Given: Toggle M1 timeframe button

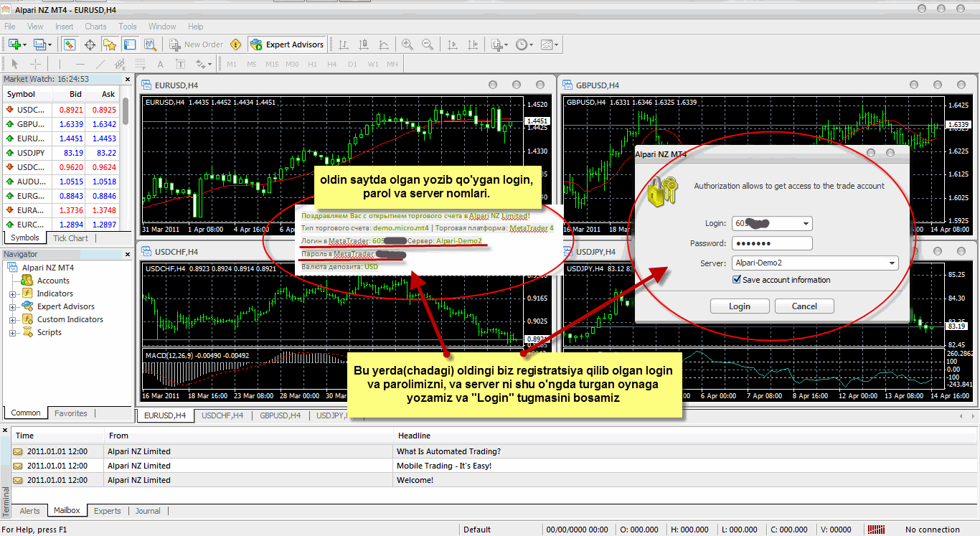Looking at the screenshot, I should point(232,64).
